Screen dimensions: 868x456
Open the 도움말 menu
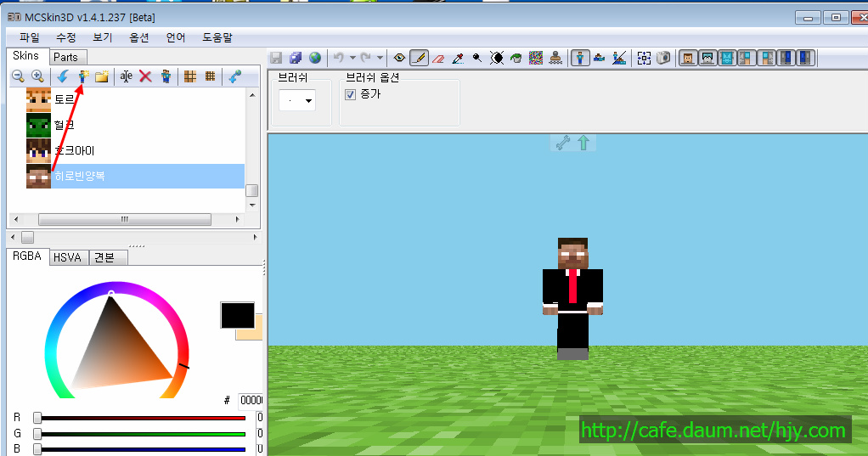217,37
